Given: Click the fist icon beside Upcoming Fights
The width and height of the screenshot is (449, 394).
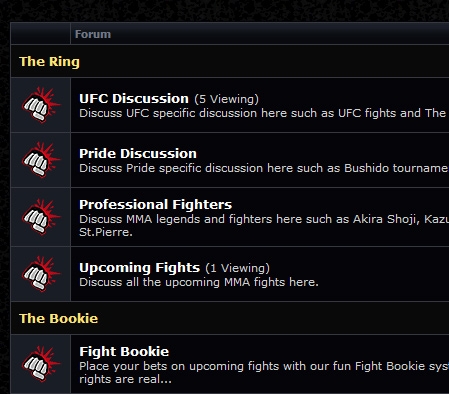Looking at the screenshot, I should click(x=41, y=274).
